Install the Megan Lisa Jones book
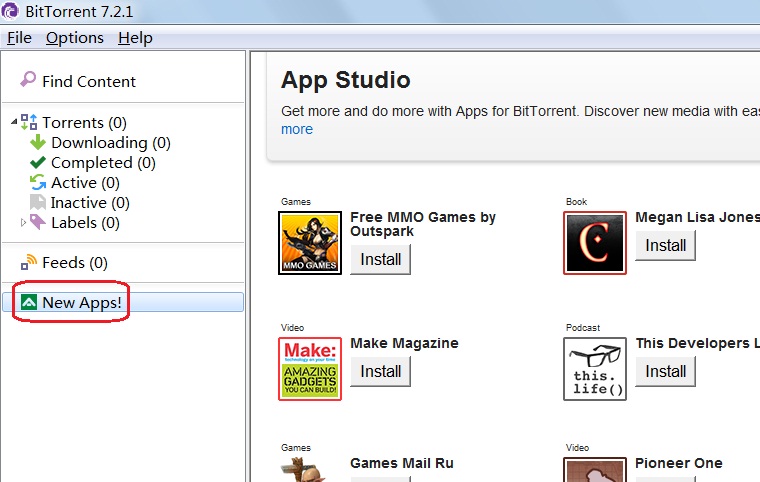760x482 pixels. click(665, 245)
